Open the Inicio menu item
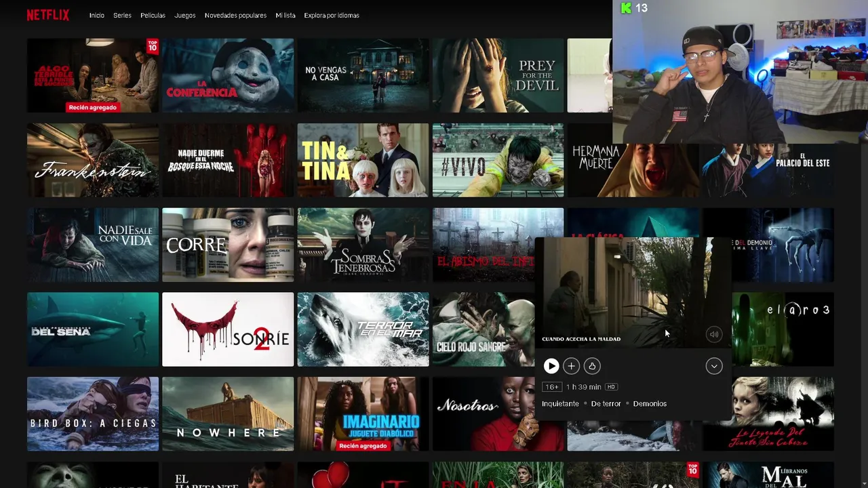 (97, 16)
